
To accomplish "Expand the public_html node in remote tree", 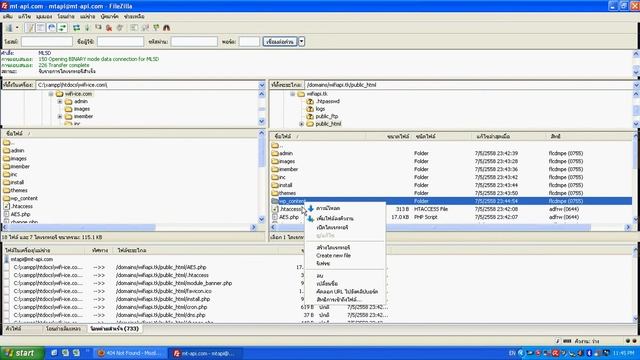I will 302,124.
